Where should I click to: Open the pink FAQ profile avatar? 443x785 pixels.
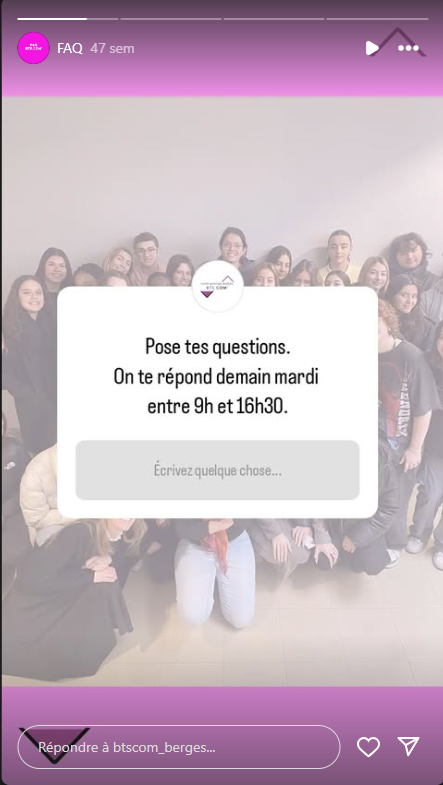pyautogui.click(x=34, y=48)
